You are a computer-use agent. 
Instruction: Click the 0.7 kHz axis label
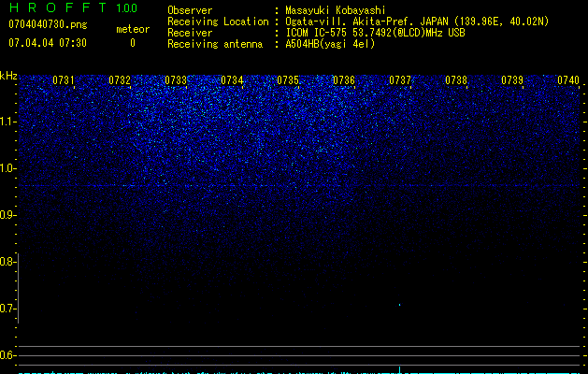tap(7, 309)
